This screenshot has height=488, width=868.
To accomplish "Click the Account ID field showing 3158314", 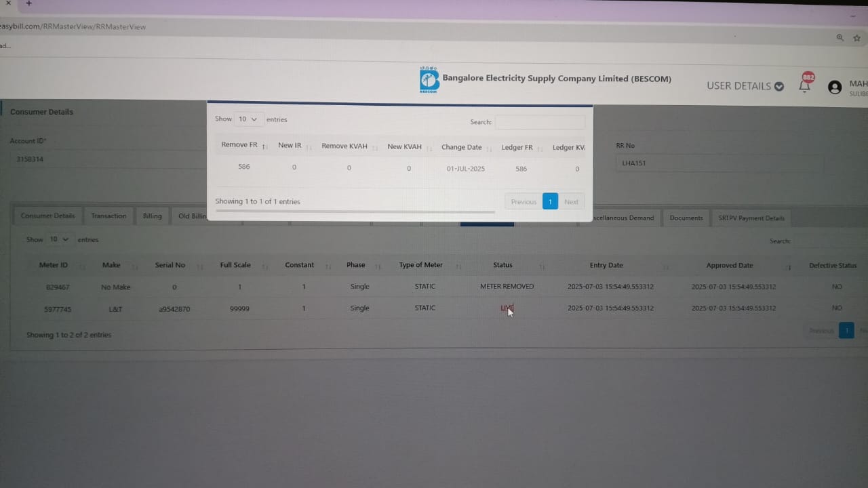I will coord(108,160).
